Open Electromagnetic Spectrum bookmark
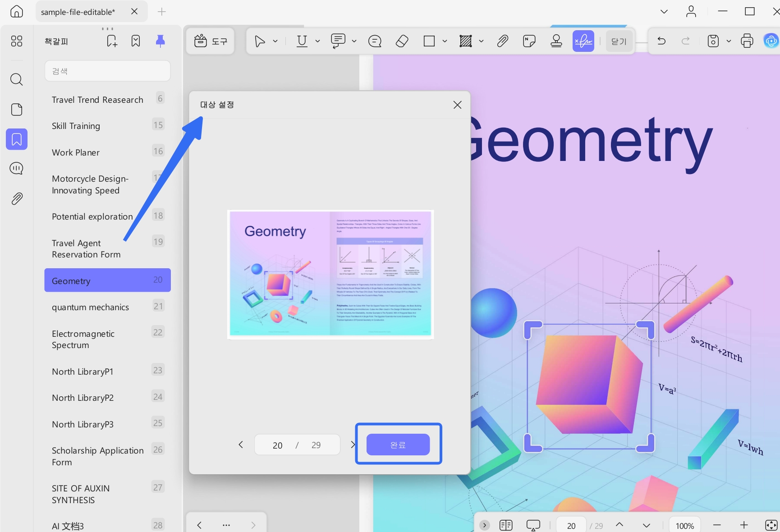 point(107,339)
